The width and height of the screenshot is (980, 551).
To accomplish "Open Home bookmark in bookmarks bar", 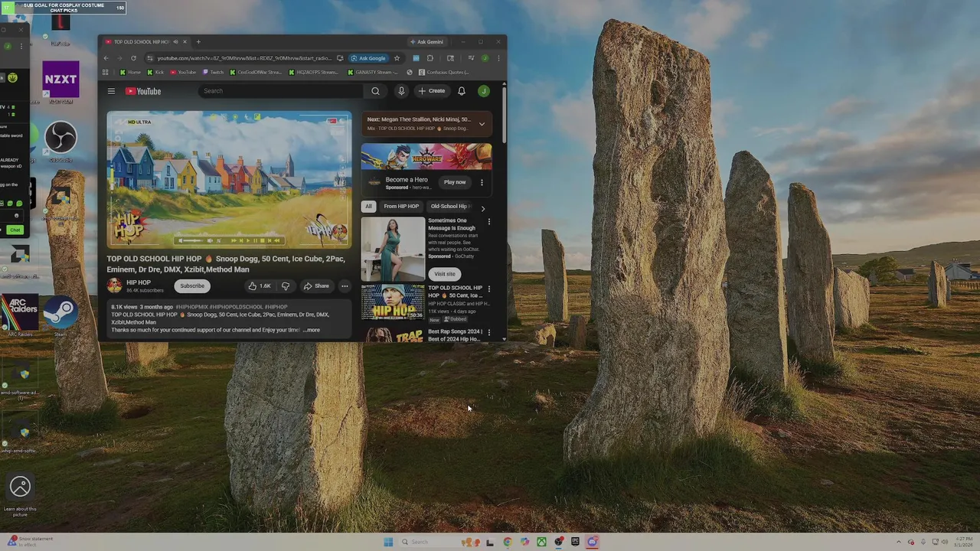I will [x=130, y=73].
